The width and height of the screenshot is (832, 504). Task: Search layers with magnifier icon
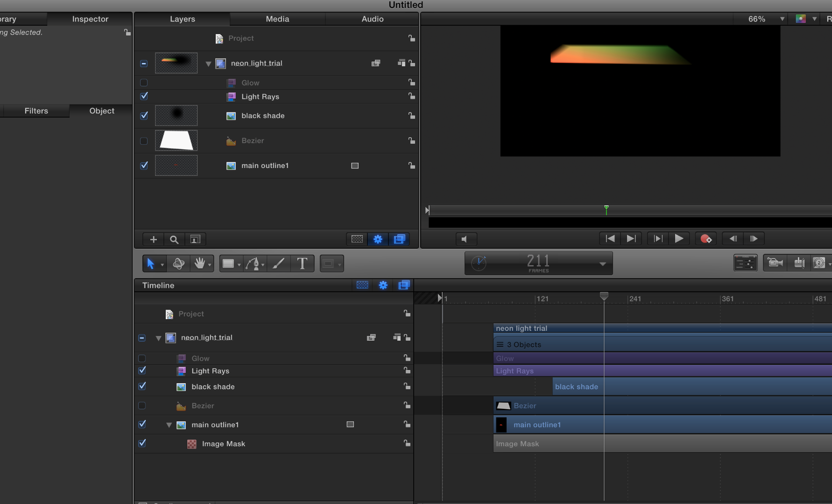[x=174, y=239]
